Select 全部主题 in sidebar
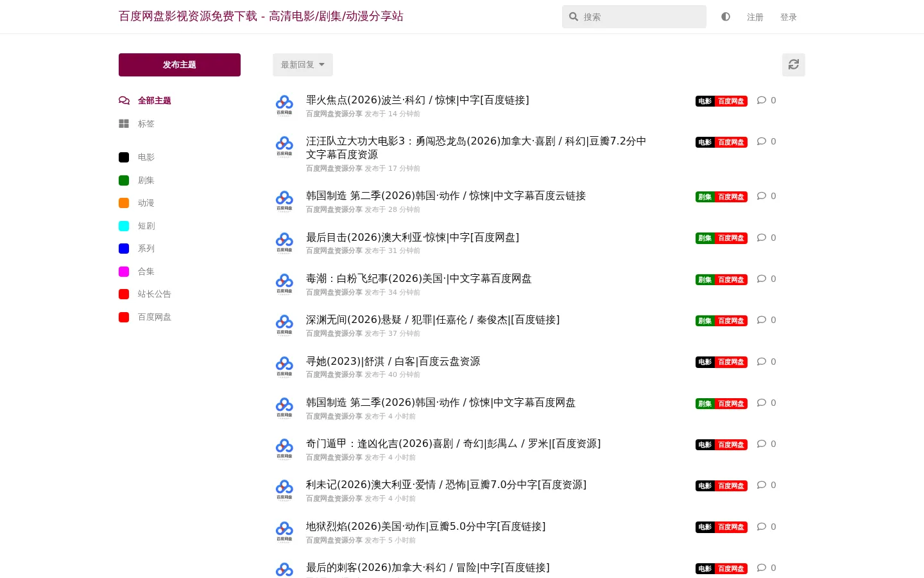Viewport: 924px width, 578px height. coord(154,101)
